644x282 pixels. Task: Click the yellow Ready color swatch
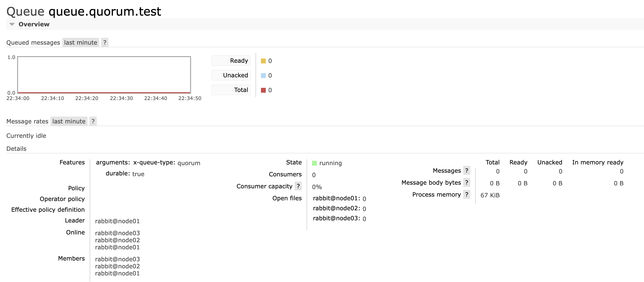tap(263, 61)
